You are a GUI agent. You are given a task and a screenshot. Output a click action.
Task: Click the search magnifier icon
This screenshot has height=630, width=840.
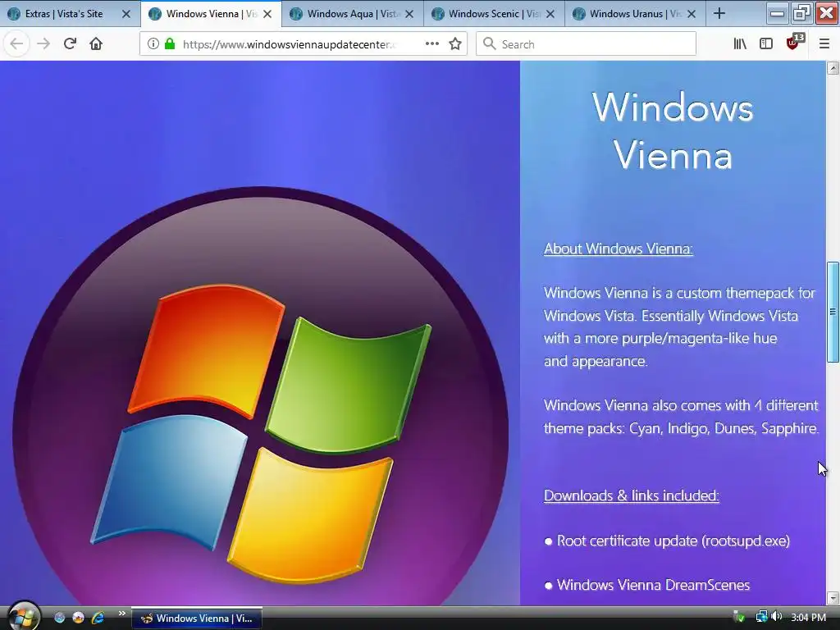[489, 44]
